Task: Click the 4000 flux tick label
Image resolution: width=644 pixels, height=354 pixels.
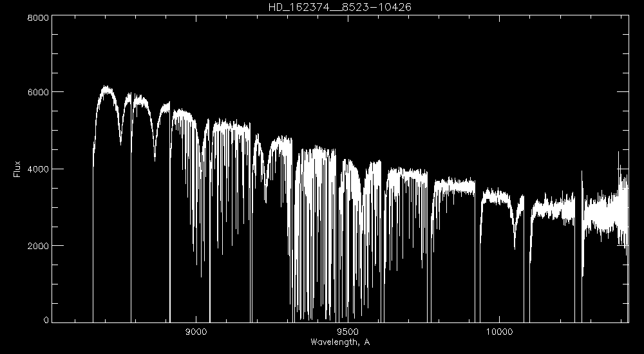Action: (x=39, y=169)
